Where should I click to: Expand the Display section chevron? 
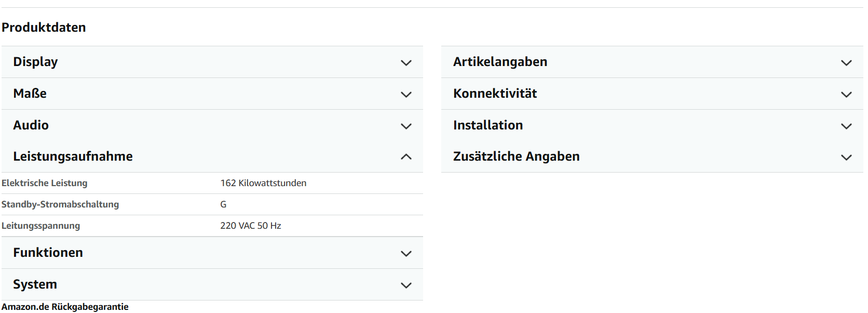coord(406,63)
